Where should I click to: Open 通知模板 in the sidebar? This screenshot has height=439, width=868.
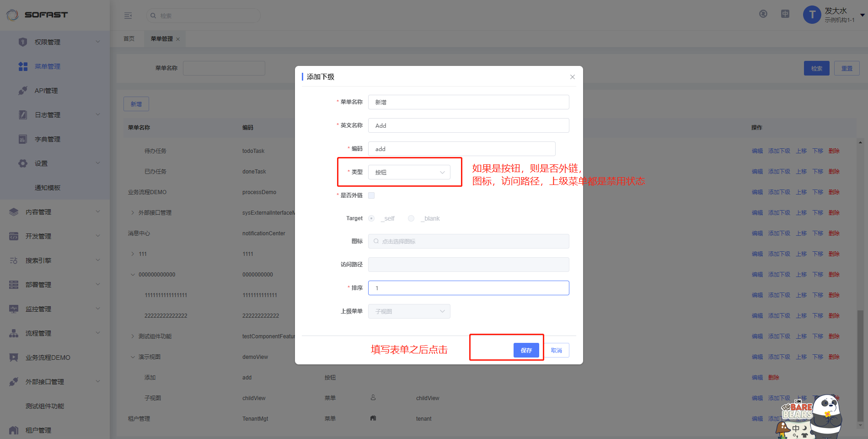48,188
